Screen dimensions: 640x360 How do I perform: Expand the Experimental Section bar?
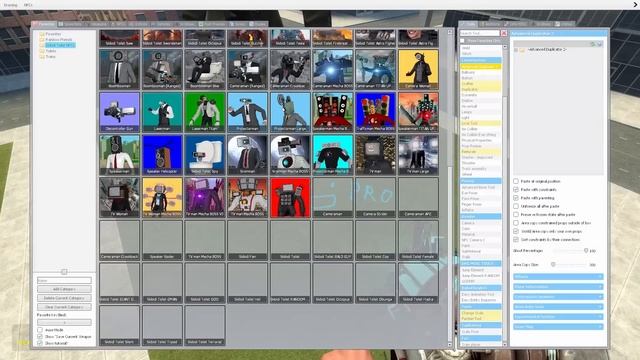(558, 317)
